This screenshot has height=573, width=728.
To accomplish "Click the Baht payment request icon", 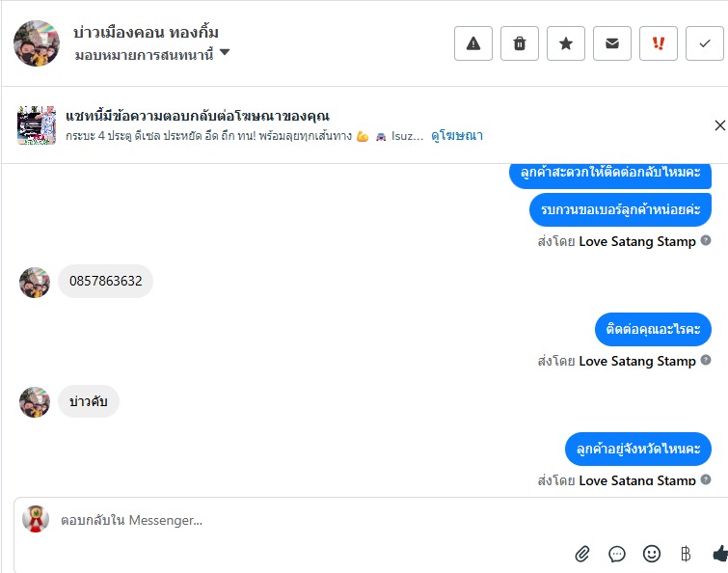I will [x=686, y=554].
